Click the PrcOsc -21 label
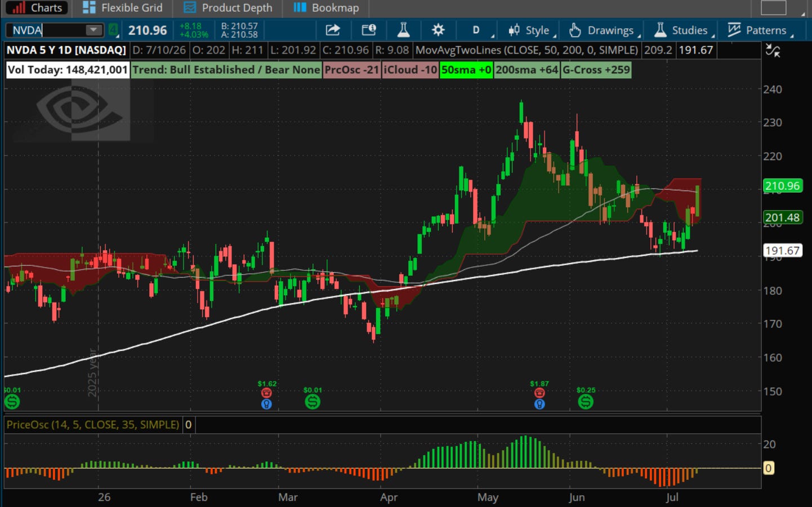The height and width of the screenshot is (507, 812). pos(351,70)
